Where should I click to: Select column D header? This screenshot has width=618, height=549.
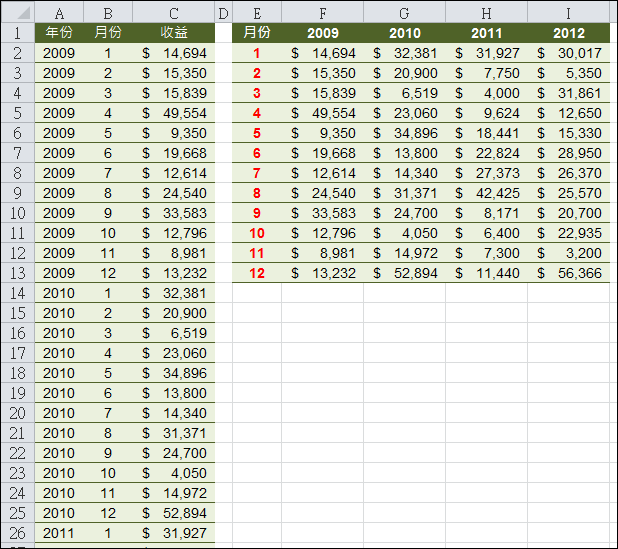tap(223, 13)
